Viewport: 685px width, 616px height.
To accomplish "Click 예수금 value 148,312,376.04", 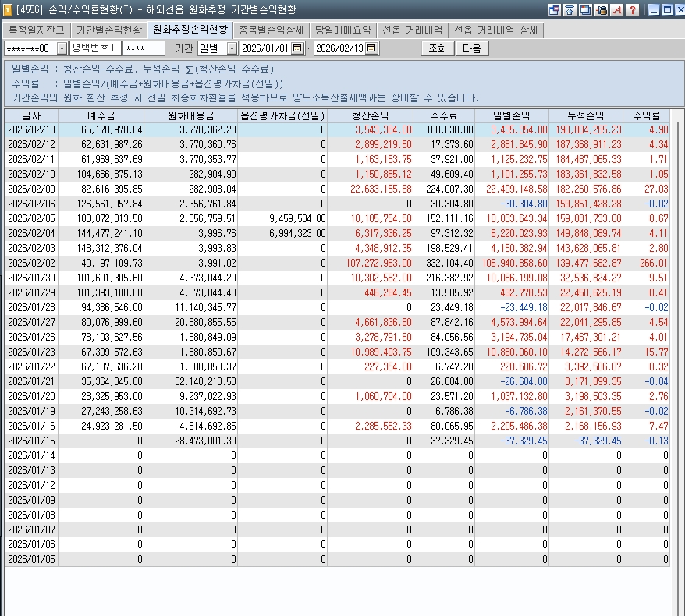I will tap(110, 249).
